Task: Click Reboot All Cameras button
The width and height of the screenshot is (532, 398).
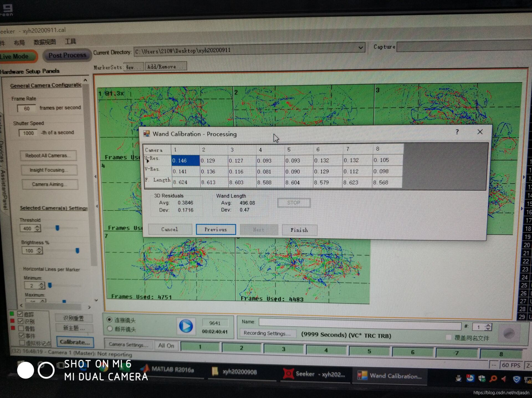Action: point(48,155)
